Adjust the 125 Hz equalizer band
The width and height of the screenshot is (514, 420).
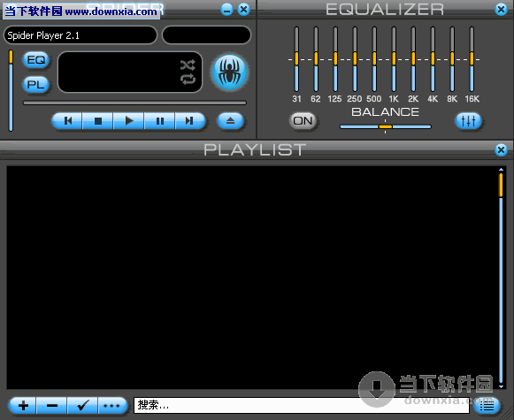[335, 59]
